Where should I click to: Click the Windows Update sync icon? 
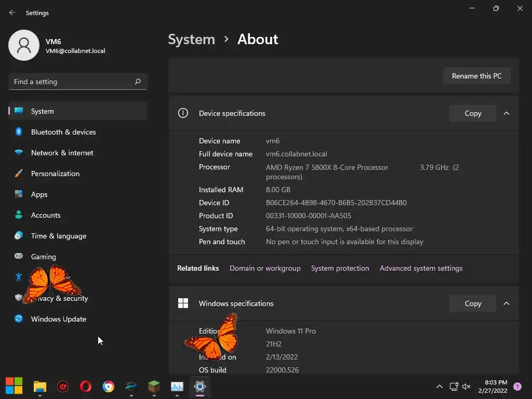(19, 318)
